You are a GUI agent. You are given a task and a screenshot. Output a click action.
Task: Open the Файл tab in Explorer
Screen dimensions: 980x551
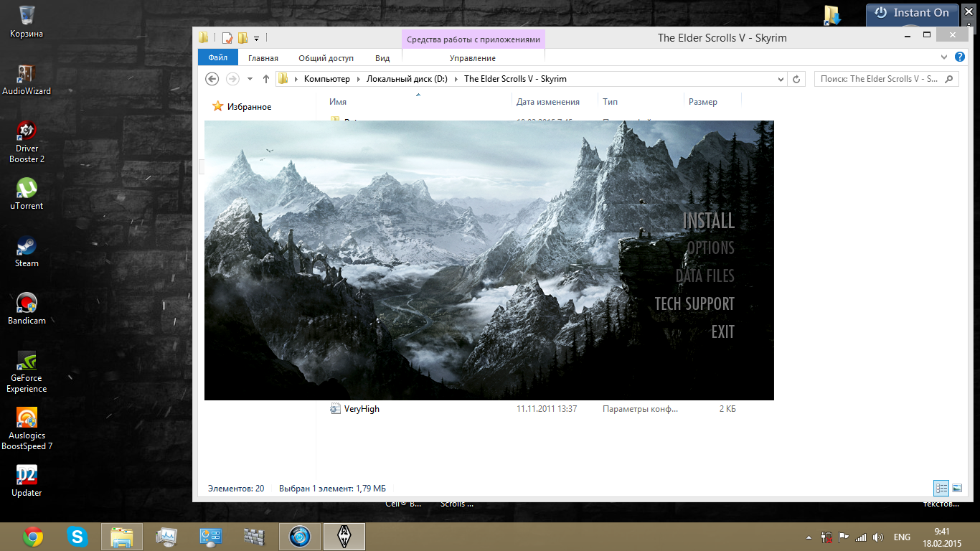coord(218,58)
